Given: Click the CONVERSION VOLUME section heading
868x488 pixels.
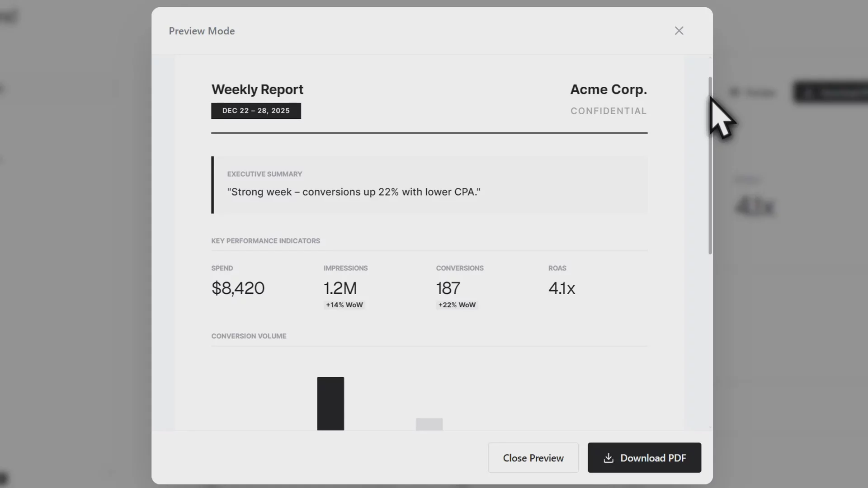Looking at the screenshot, I should [249, 336].
